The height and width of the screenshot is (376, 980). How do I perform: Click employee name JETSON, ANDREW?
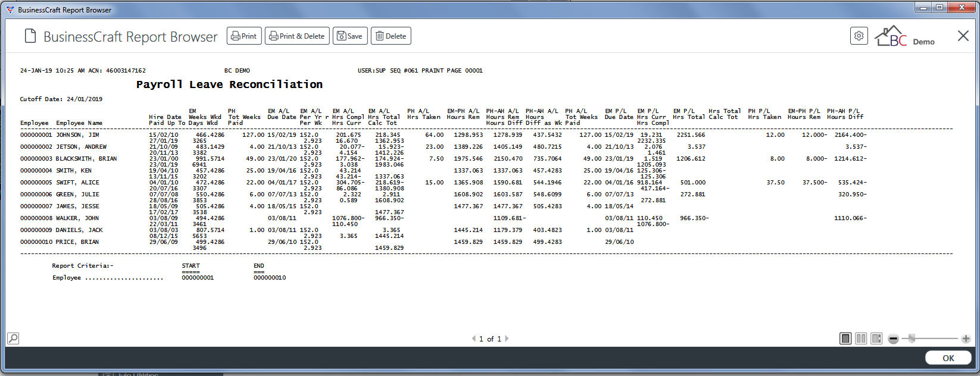81,147
